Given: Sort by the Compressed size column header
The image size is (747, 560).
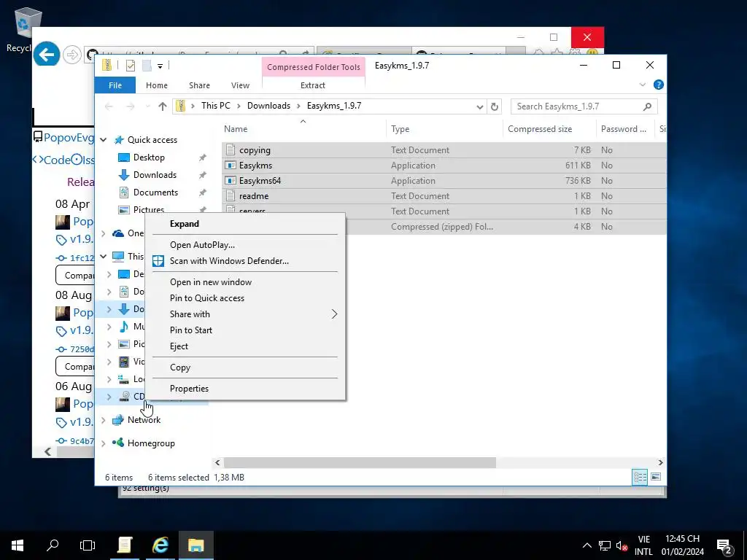Looking at the screenshot, I should (x=549, y=129).
